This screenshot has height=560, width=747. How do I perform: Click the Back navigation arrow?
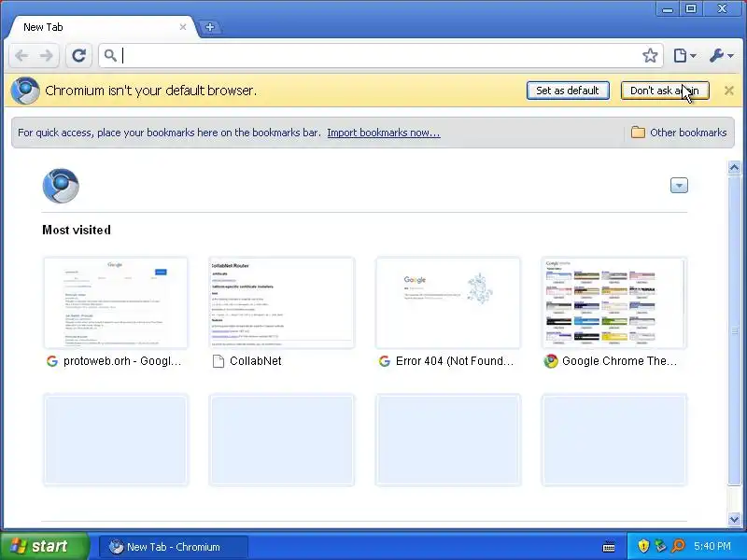[x=21, y=56]
